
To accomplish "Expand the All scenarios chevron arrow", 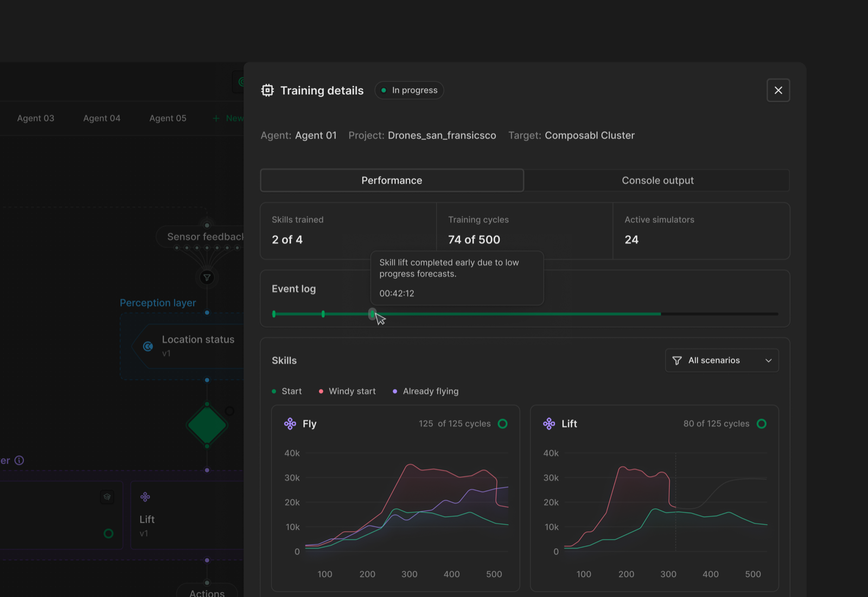I will (x=768, y=360).
